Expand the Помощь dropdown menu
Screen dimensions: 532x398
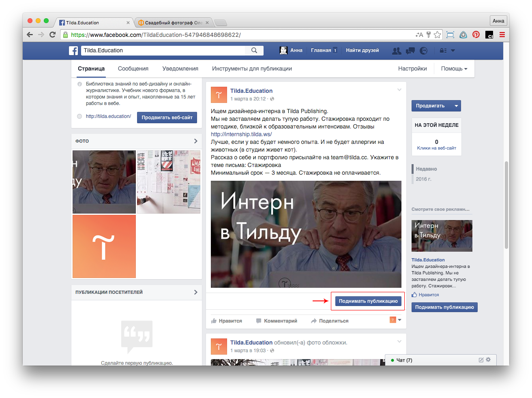pos(454,69)
